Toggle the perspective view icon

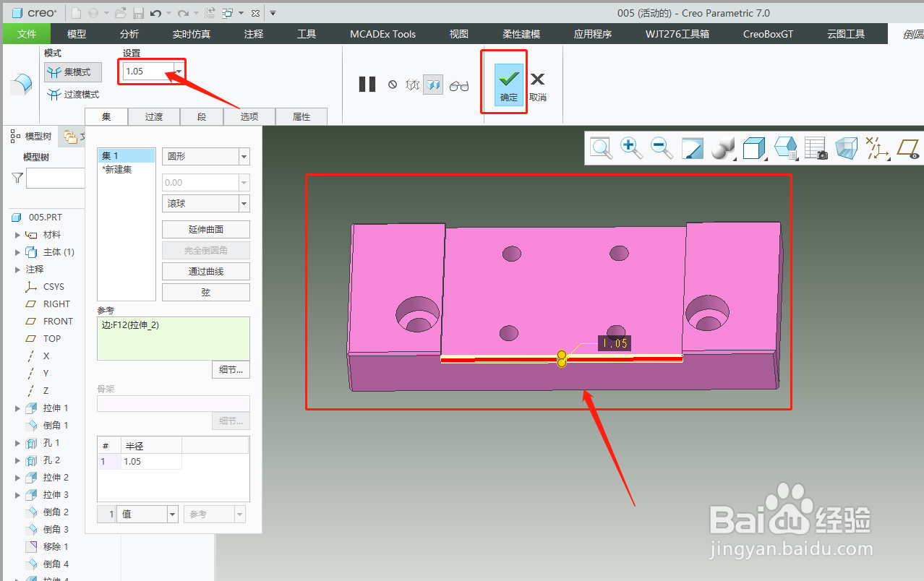[x=847, y=148]
